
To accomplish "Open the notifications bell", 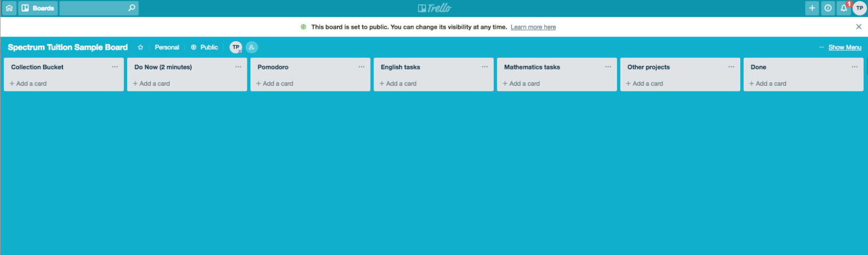I will point(844,8).
